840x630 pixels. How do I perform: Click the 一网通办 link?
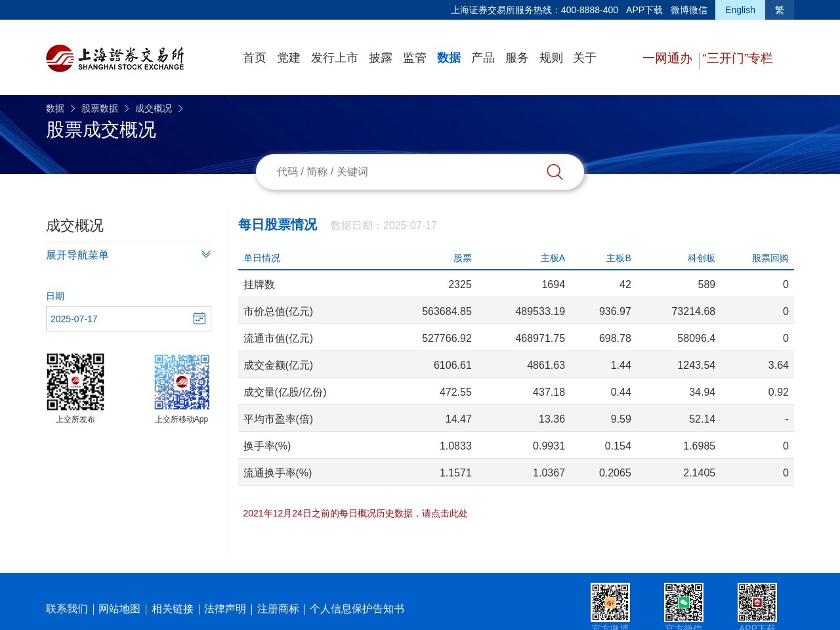[x=667, y=58]
